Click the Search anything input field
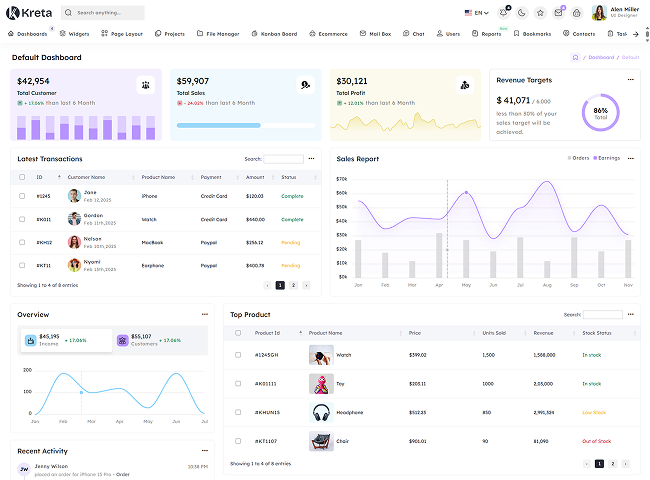Image resolution: width=650 pixels, height=480 pixels. click(102, 13)
